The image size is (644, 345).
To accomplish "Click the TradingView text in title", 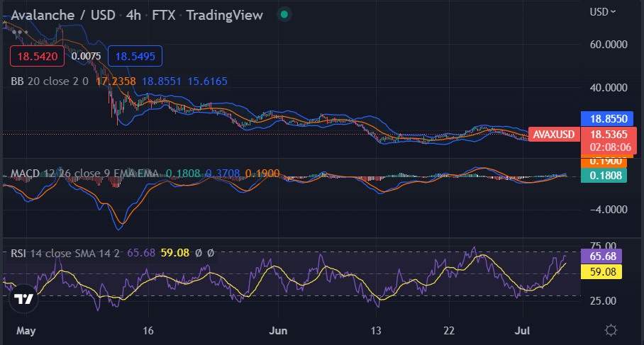I will [x=225, y=15].
